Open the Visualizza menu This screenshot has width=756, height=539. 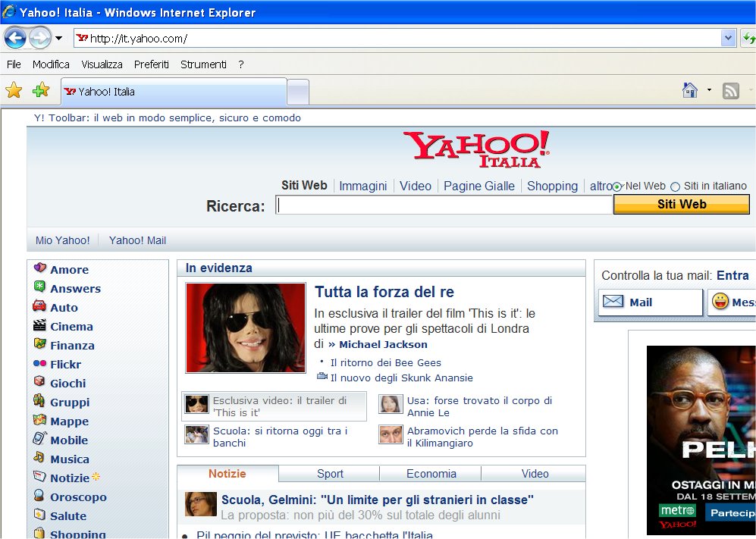[x=102, y=64]
